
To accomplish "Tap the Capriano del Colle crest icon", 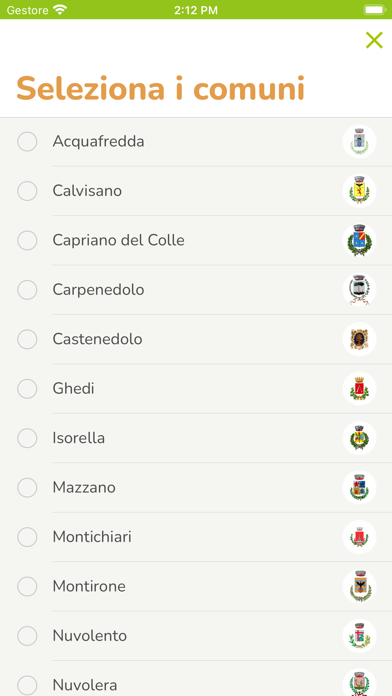I will point(359,241).
